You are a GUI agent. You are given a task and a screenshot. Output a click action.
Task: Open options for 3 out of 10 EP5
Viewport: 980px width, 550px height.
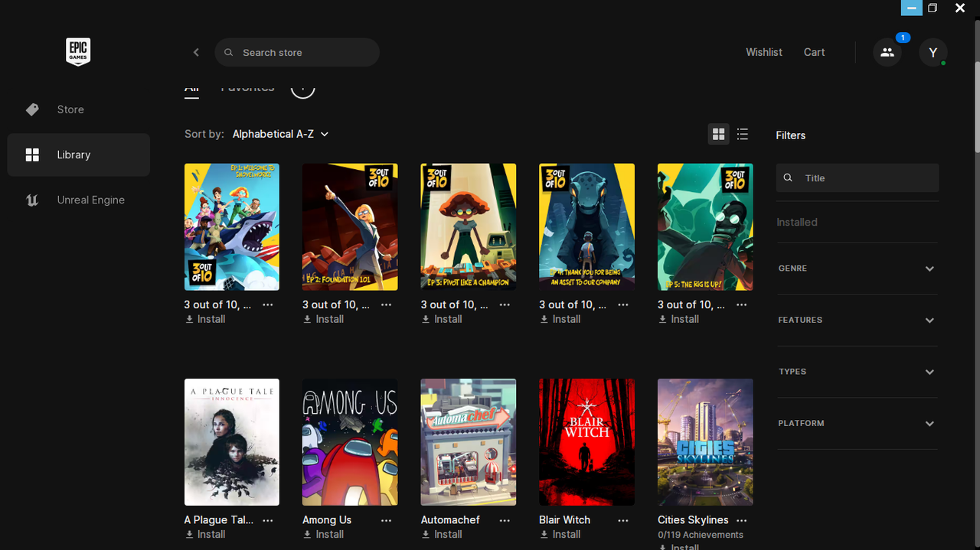tap(741, 304)
